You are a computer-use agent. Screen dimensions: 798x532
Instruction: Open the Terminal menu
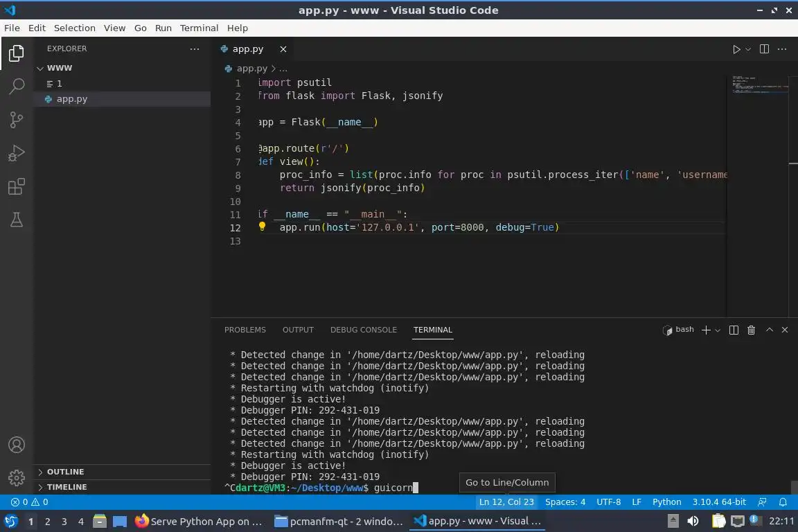(x=199, y=28)
